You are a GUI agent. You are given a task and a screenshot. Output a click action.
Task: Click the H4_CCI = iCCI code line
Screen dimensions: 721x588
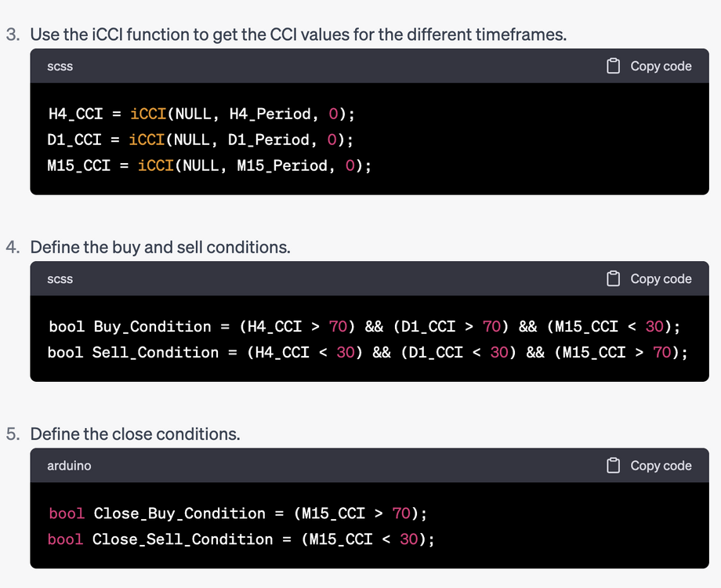201,114
